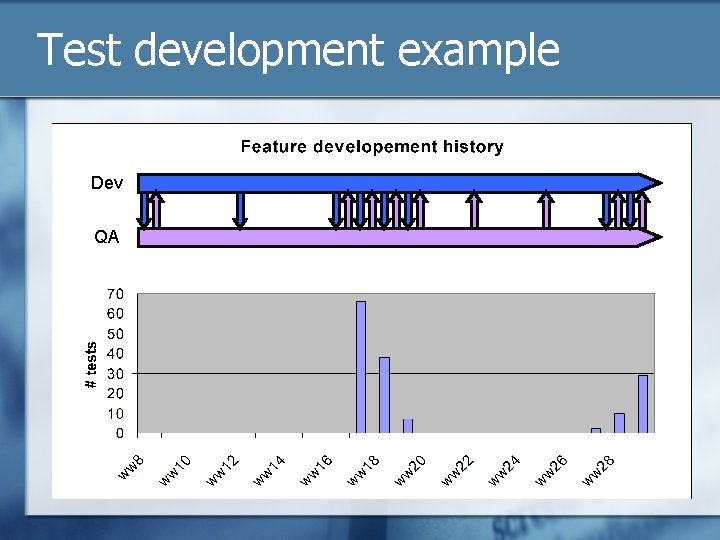Click the x-axis label 'ww14'

point(269,470)
